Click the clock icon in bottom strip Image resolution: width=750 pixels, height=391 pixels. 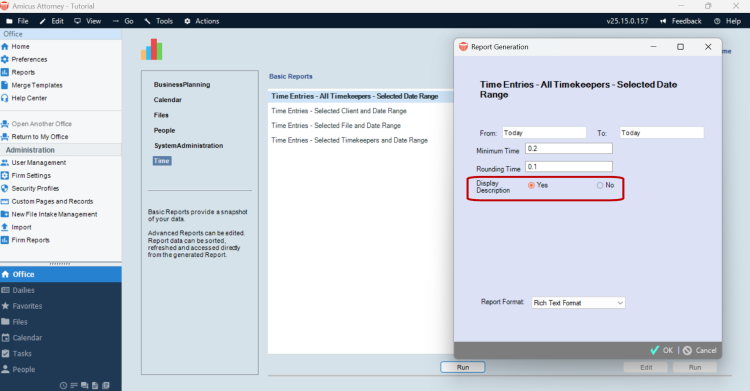point(63,385)
